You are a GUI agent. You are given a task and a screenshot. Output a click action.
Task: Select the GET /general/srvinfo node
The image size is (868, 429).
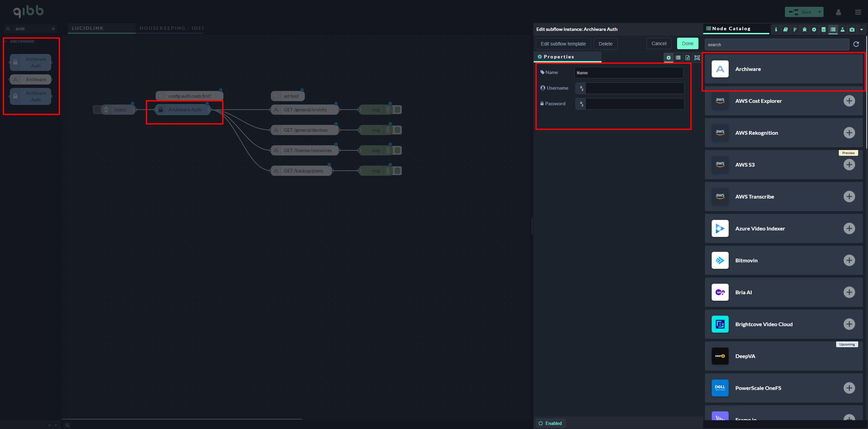305,110
